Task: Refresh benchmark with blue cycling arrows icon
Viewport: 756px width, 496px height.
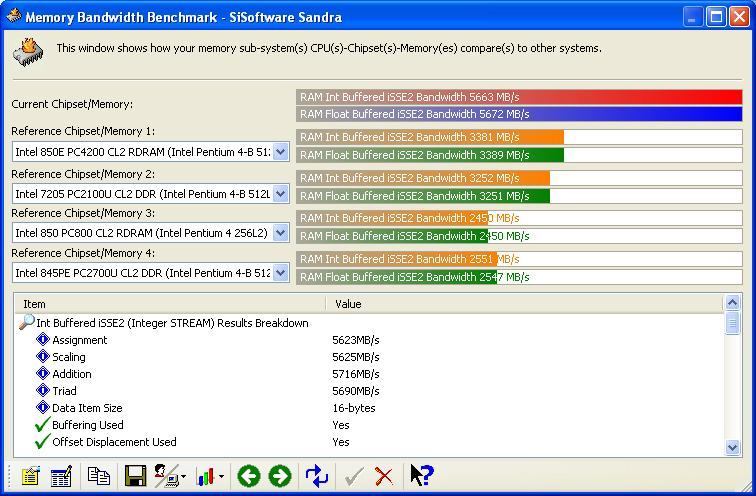Action: (x=317, y=476)
